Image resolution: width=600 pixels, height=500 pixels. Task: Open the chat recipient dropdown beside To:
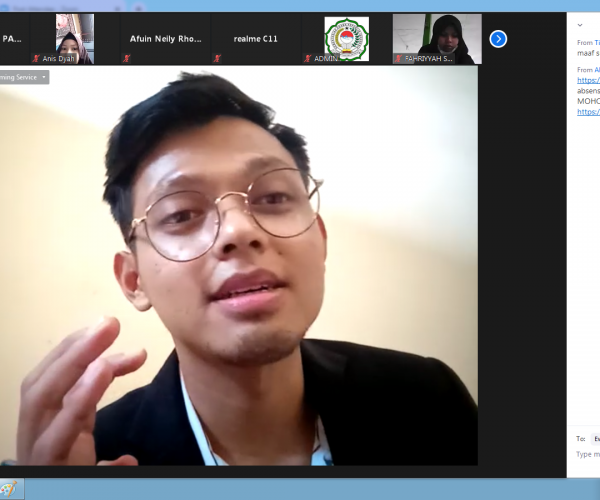(x=595, y=438)
